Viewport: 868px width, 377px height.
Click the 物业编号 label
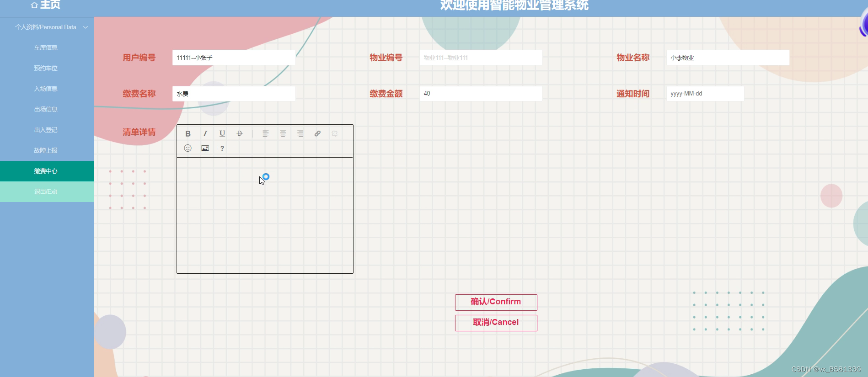[x=386, y=58]
